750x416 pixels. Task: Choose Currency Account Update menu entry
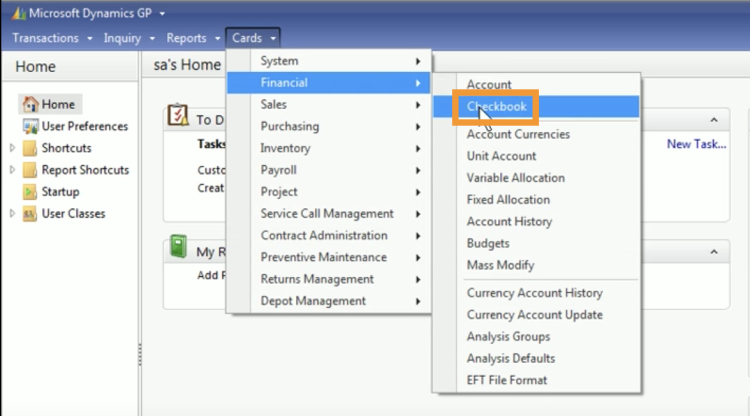click(536, 315)
